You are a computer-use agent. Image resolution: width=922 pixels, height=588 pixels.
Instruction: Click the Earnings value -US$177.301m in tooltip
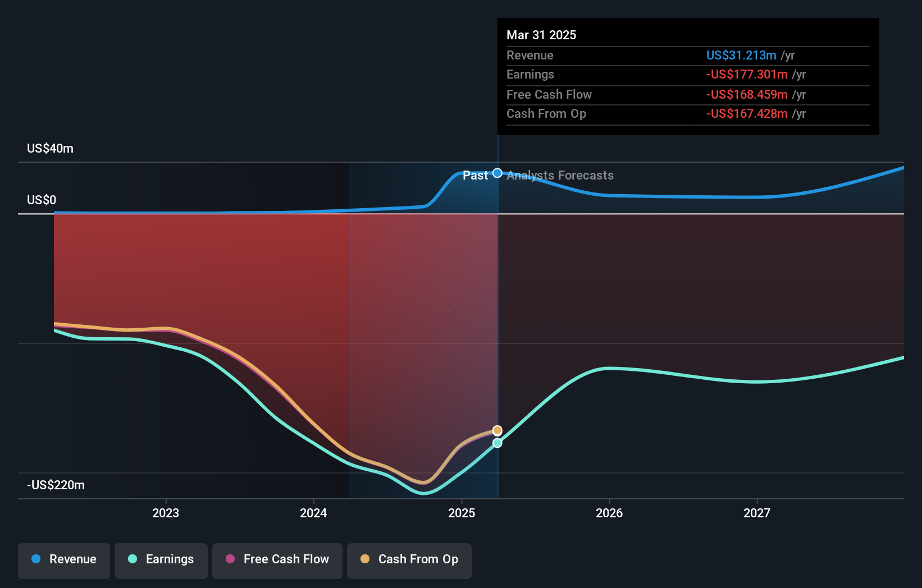[747, 74]
